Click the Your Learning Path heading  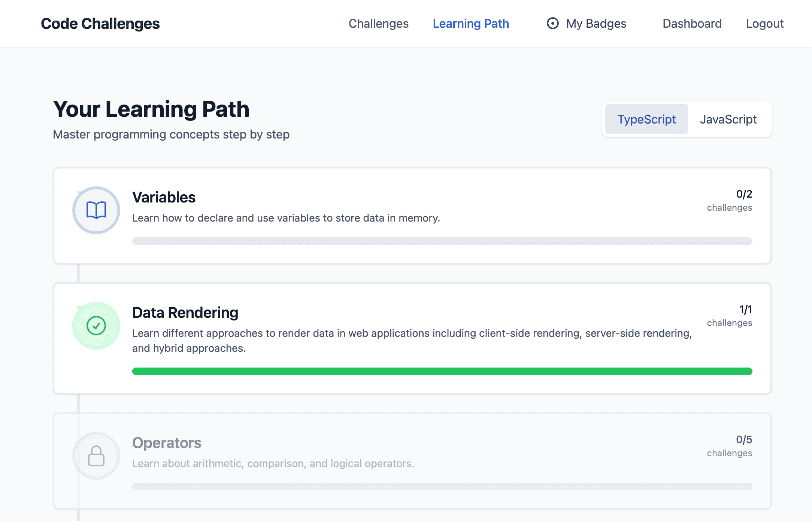click(151, 109)
